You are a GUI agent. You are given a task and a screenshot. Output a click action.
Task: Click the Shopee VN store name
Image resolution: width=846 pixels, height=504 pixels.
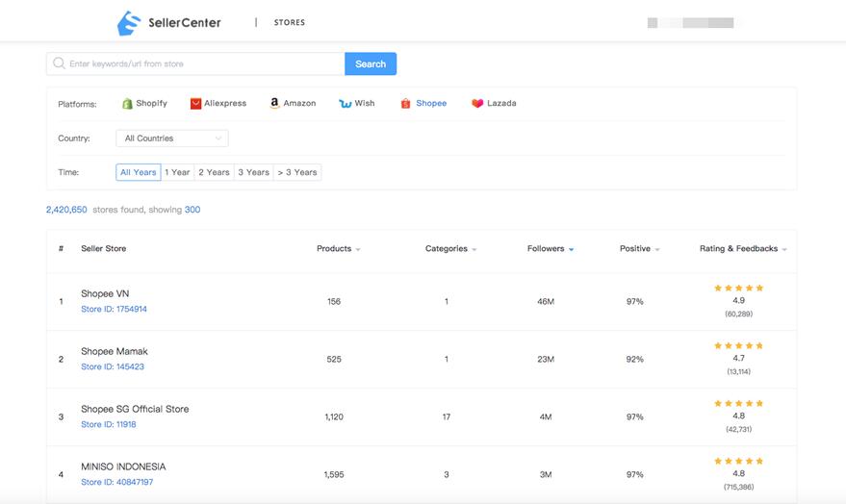point(105,293)
